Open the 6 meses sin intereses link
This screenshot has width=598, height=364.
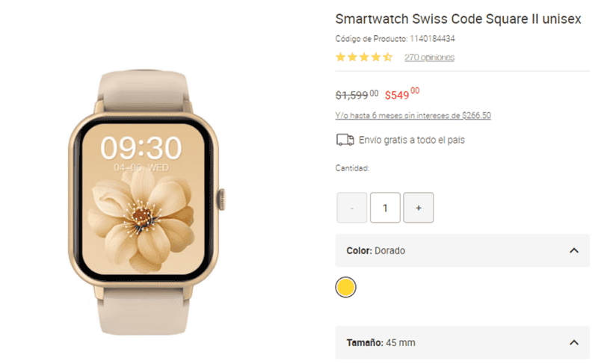pos(413,116)
